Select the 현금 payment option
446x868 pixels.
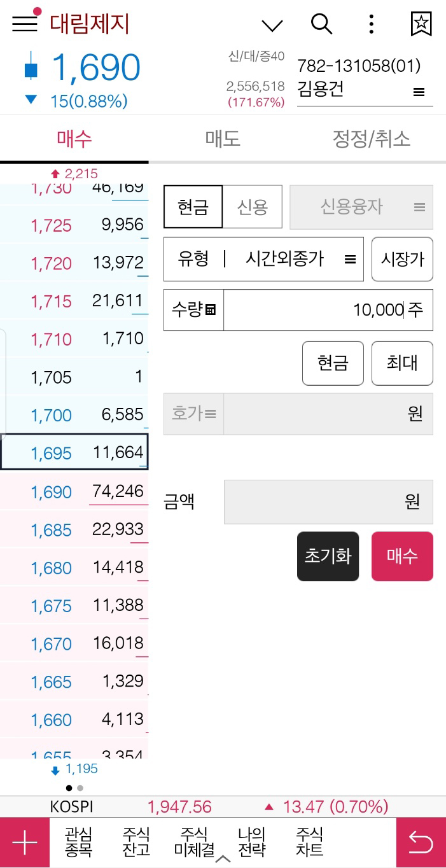(192, 207)
